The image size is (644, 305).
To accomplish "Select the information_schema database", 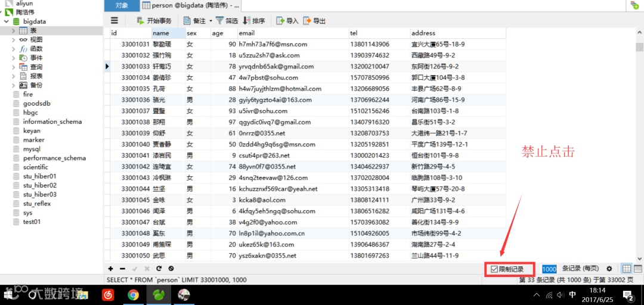I will (x=52, y=122).
